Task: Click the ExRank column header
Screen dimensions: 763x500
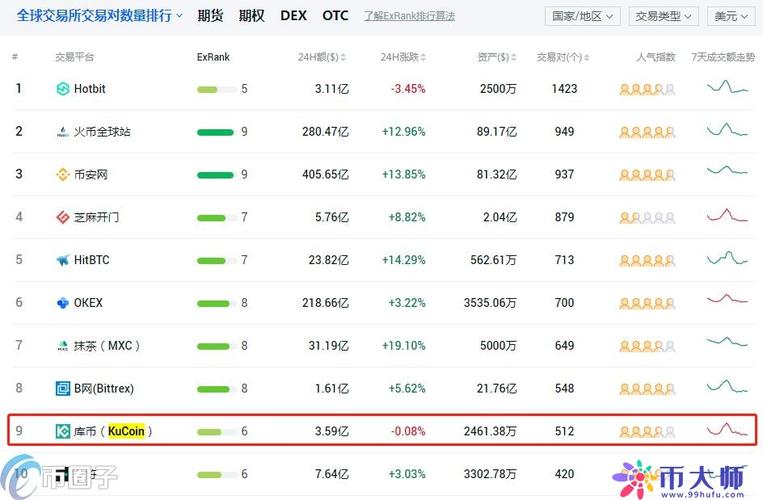Action: pos(213,57)
